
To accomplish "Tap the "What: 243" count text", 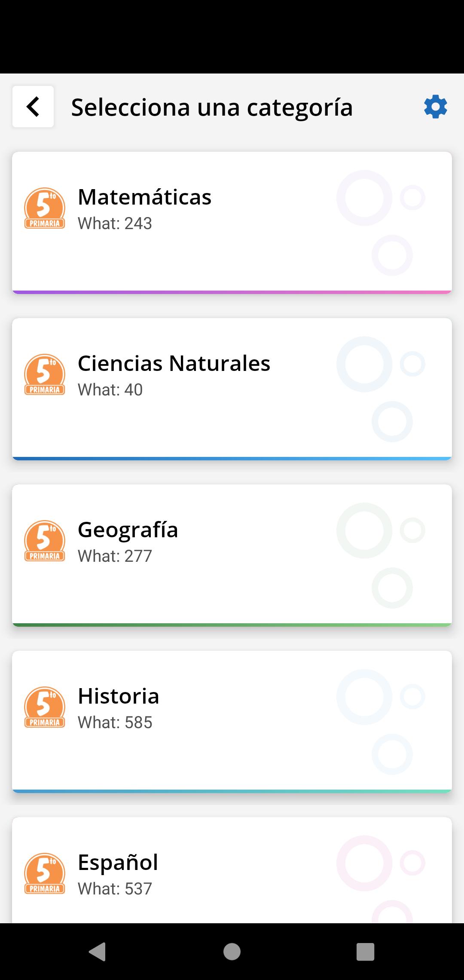I will (115, 224).
